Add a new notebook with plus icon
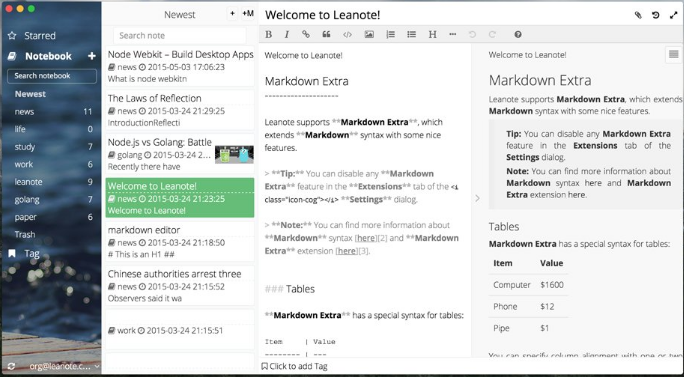The height and width of the screenshot is (377, 684). pyautogui.click(x=92, y=56)
